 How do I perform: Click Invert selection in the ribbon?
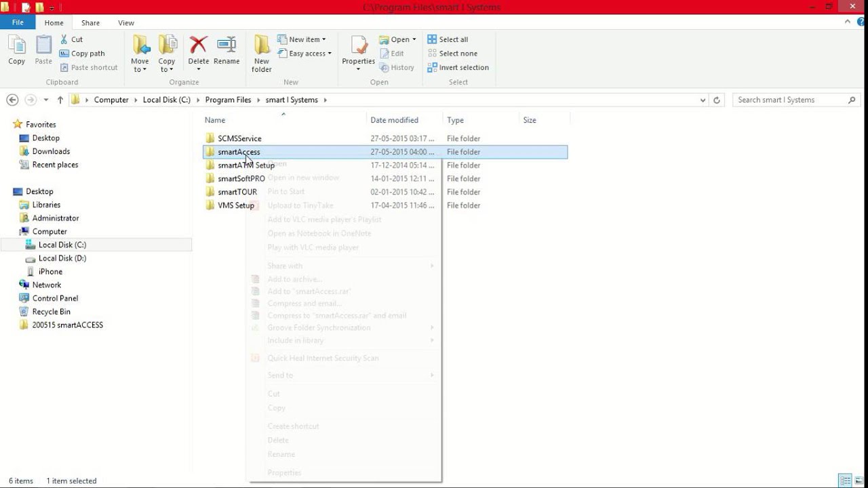click(x=458, y=67)
